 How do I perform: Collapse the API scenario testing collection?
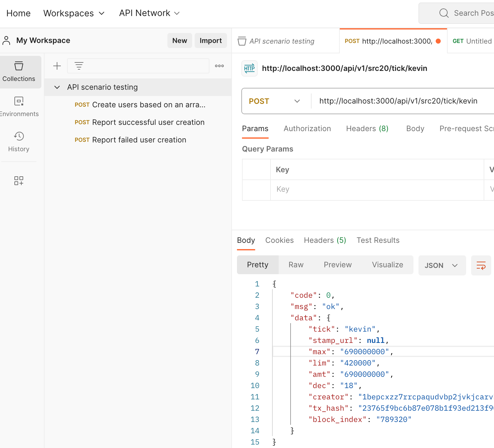57,87
